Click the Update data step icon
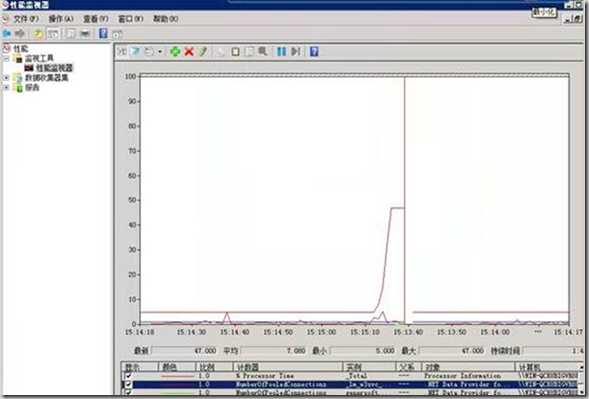 click(296, 51)
